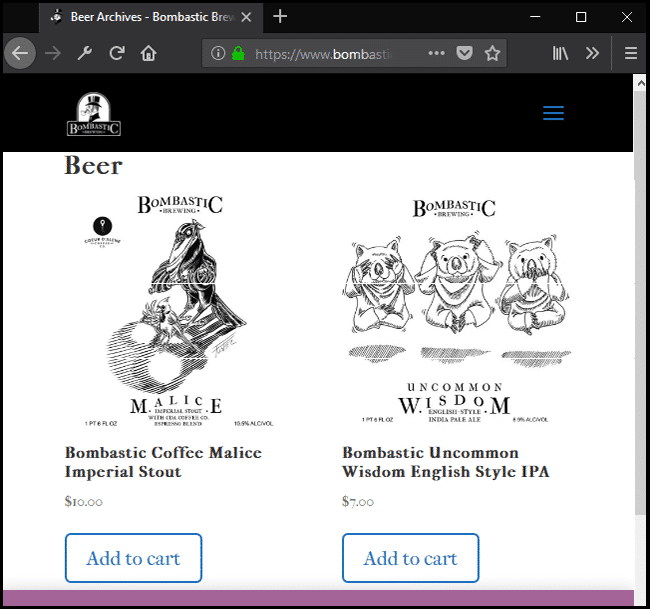Image resolution: width=650 pixels, height=609 pixels.
Task: Reload the current page
Action: [x=117, y=53]
